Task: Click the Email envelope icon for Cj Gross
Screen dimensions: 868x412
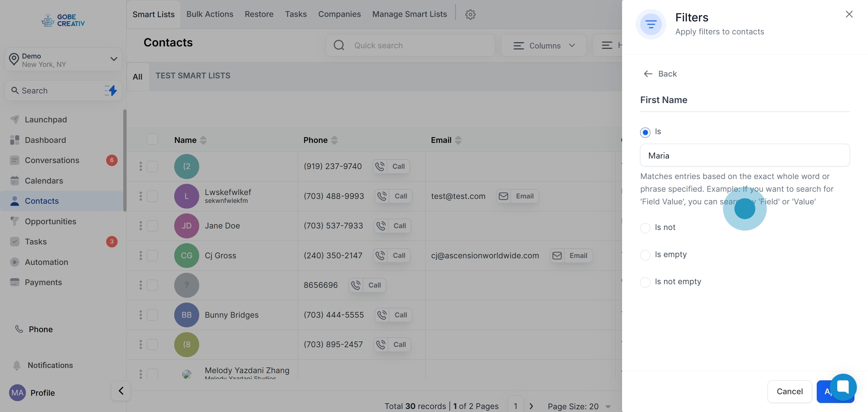Action: pyautogui.click(x=557, y=256)
